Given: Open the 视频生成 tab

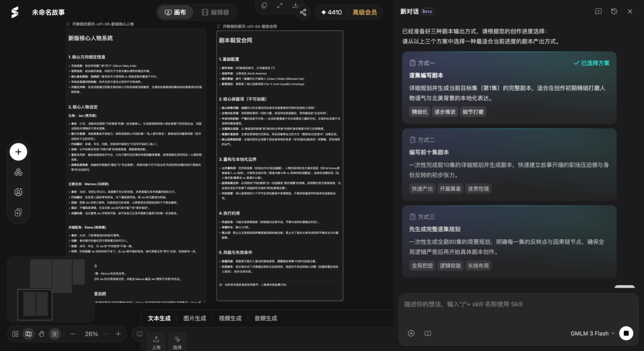Looking at the screenshot, I should [230, 319].
